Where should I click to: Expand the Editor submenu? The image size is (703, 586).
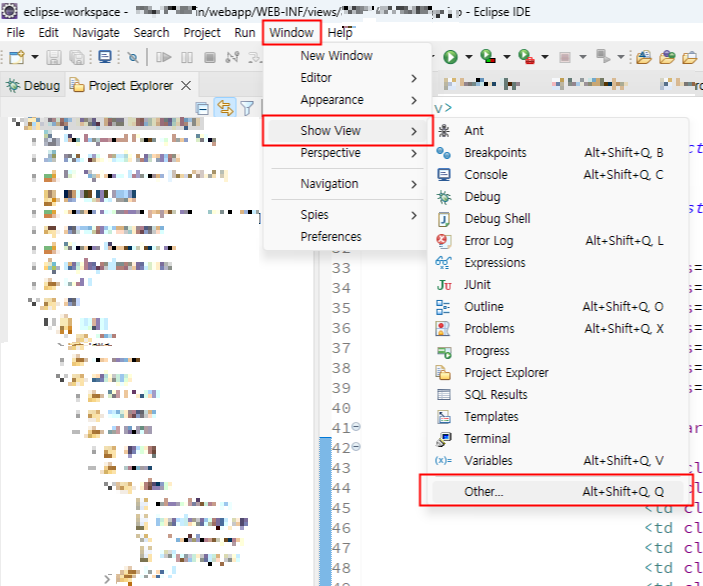(x=346, y=78)
